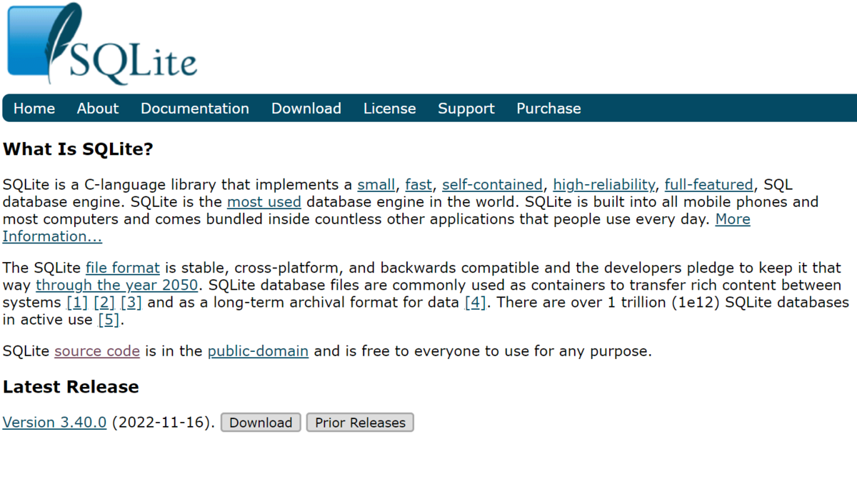Click the "Latest Release" heading
The height and width of the screenshot is (504, 857).
(x=71, y=387)
